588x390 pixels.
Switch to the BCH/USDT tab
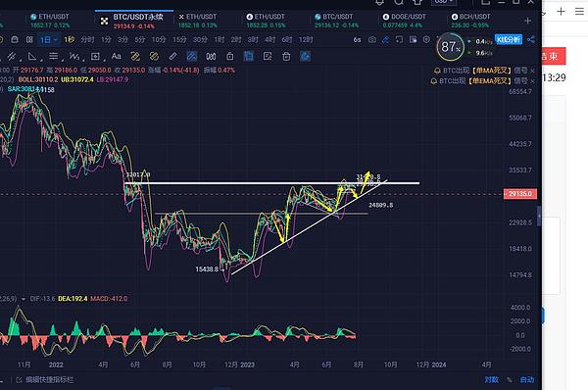[470, 21]
